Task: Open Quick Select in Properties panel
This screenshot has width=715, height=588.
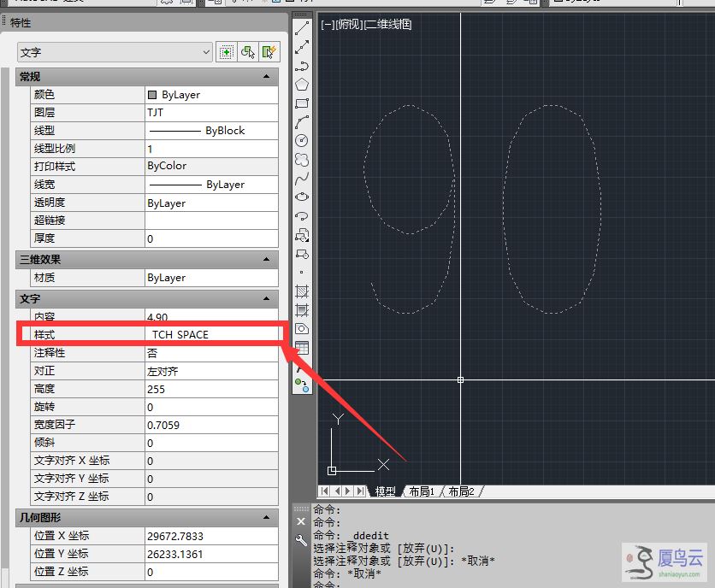Action: pos(269,52)
